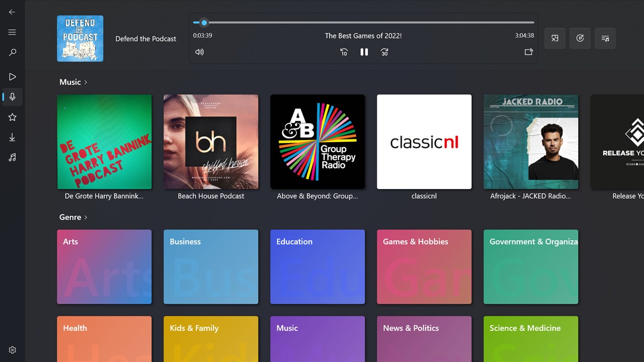Go back with the back arrow
The height and width of the screenshot is (362, 644).
pyautogui.click(x=12, y=12)
